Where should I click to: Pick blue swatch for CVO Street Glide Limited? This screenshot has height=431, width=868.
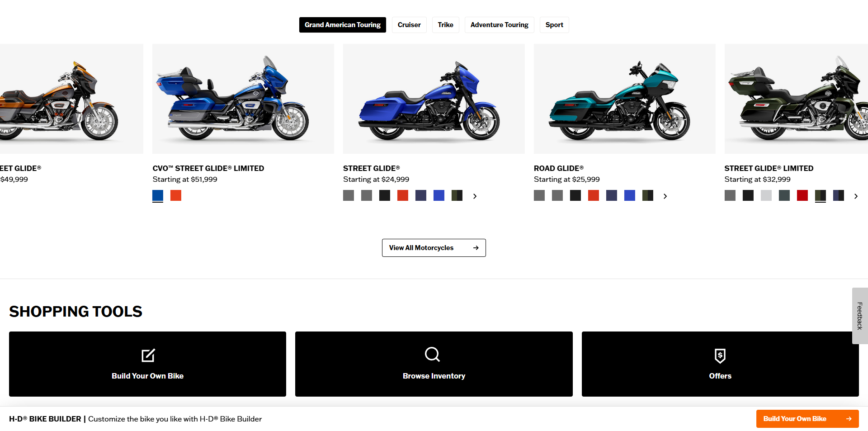click(158, 195)
